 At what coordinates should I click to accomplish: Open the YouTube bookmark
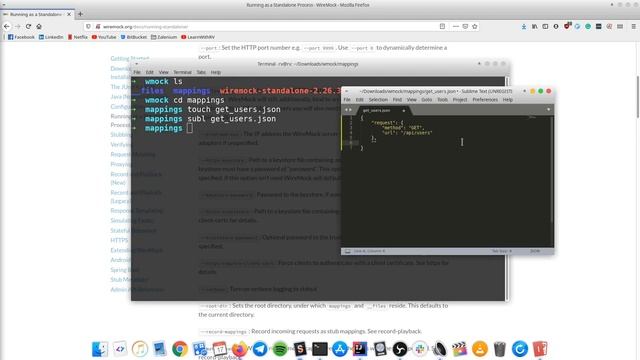pyautogui.click(x=104, y=37)
